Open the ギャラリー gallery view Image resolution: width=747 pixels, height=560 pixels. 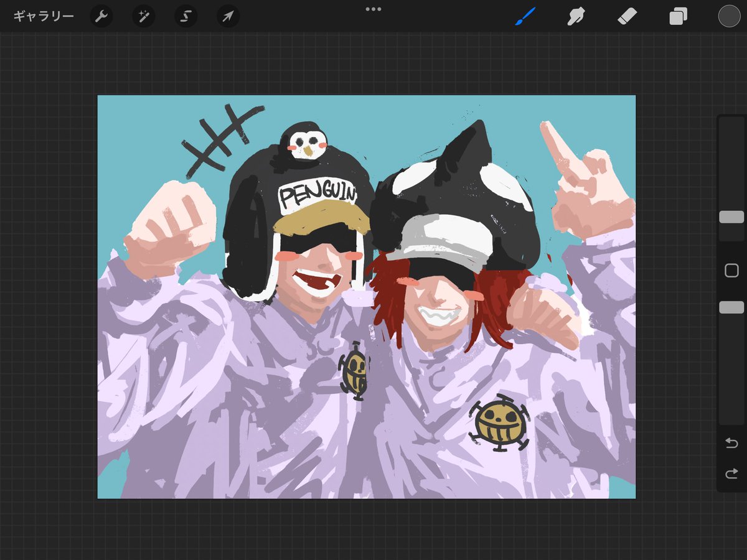[44, 16]
